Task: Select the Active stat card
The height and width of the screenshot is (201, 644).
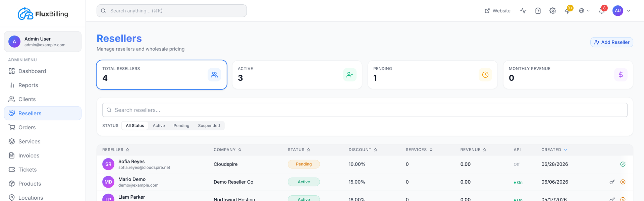Action: (297, 75)
